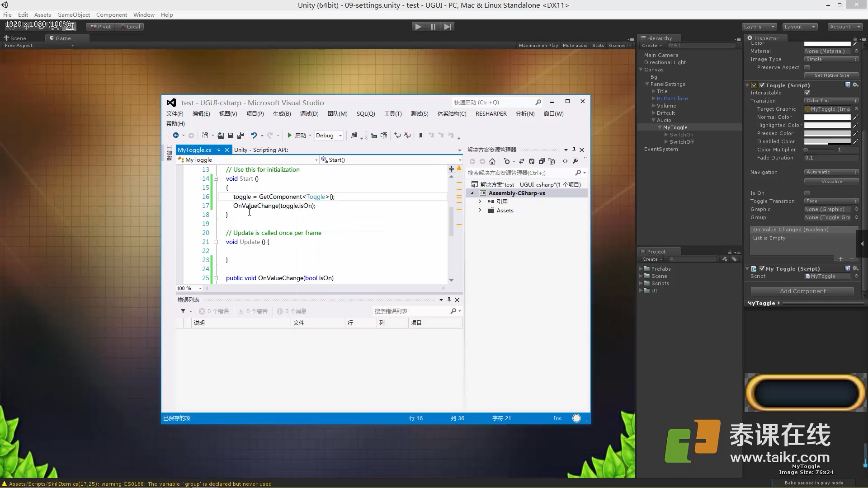Open Toggle script help reference icon
This screenshot has width=868, height=488.
[848, 85]
